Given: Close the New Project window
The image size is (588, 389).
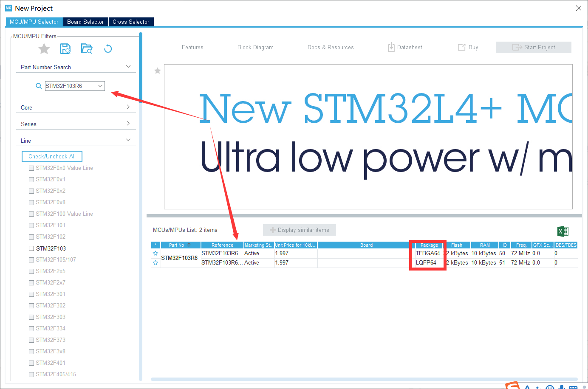Looking at the screenshot, I should 579,8.
